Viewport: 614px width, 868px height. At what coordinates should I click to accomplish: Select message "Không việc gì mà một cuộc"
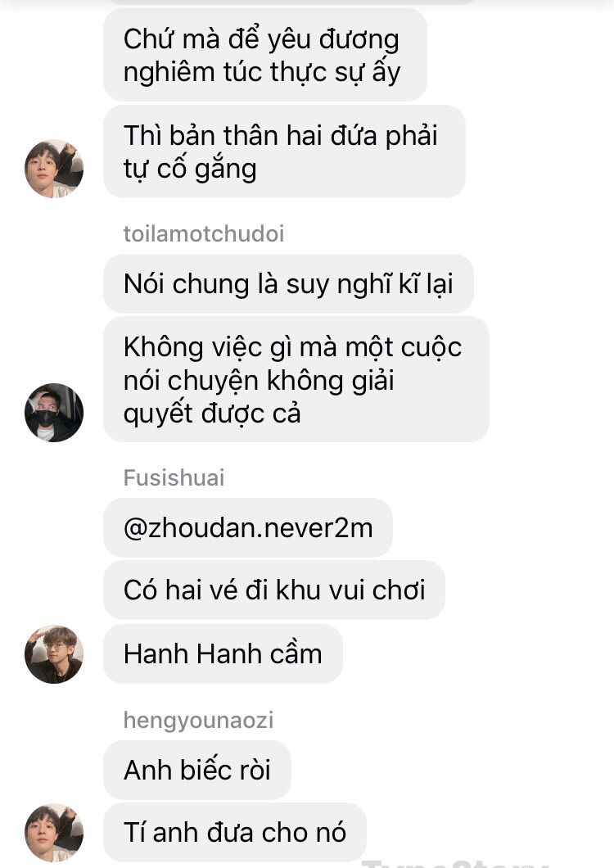[296, 379]
